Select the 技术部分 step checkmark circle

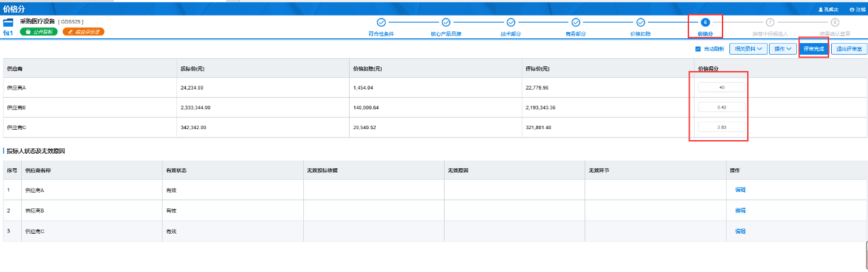pyautogui.click(x=511, y=23)
